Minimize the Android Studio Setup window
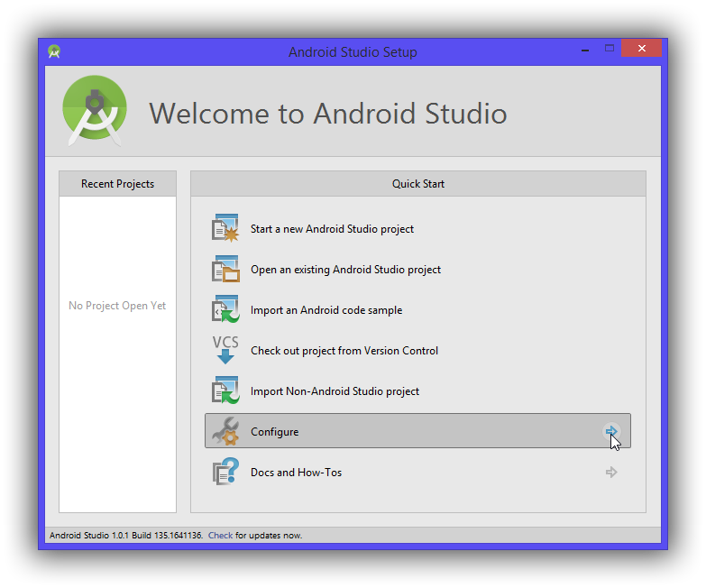The height and width of the screenshot is (588, 706). [585, 49]
